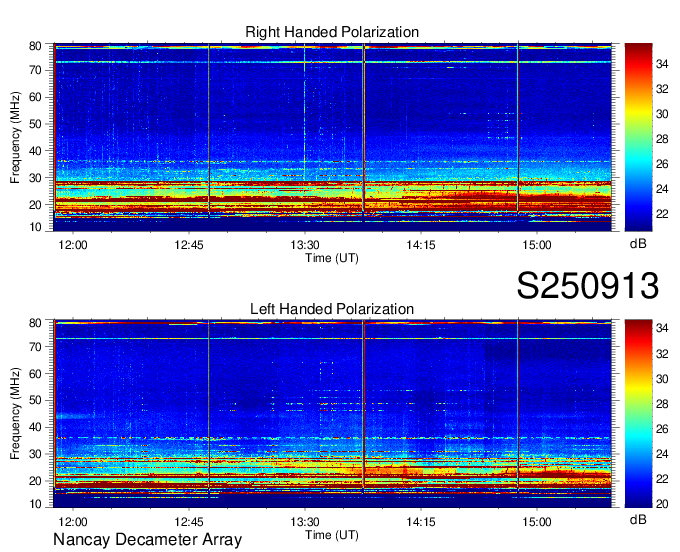Click the color bar beside the left-handed spectrogram
The height and width of the screenshot is (552, 680).
(638, 414)
